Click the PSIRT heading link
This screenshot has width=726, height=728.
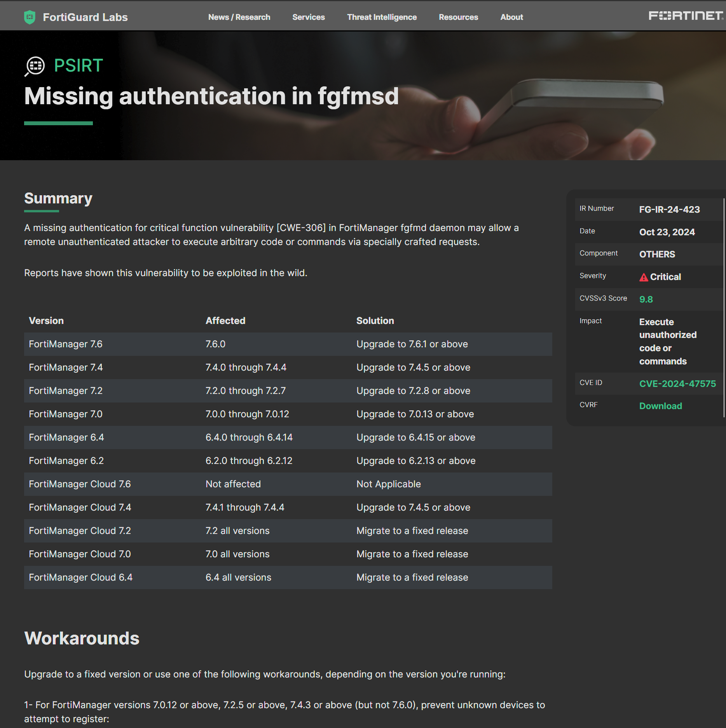click(79, 65)
